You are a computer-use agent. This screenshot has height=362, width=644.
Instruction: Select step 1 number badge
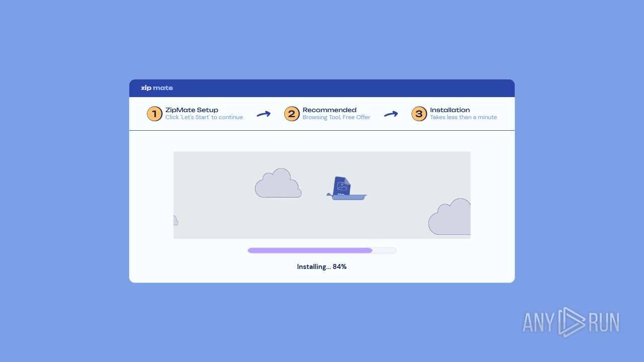coord(154,114)
